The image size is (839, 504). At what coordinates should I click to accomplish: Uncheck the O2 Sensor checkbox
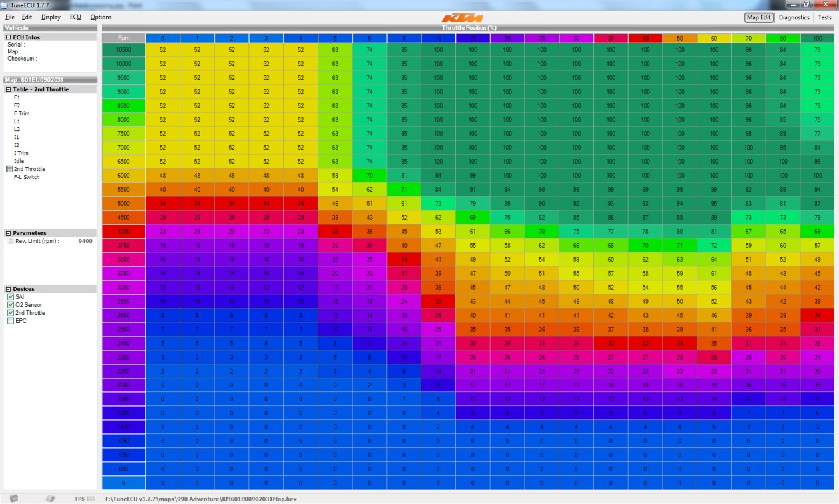pyautogui.click(x=10, y=305)
